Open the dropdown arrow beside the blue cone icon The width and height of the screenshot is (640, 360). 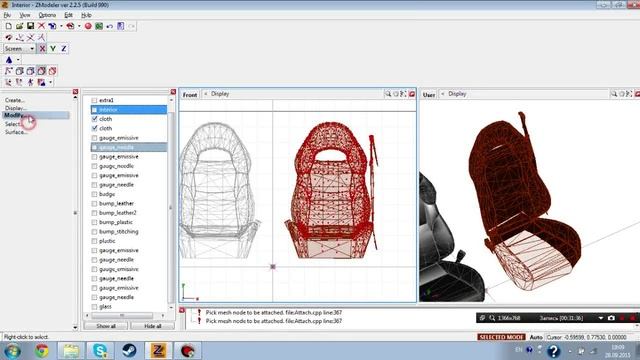(18, 60)
